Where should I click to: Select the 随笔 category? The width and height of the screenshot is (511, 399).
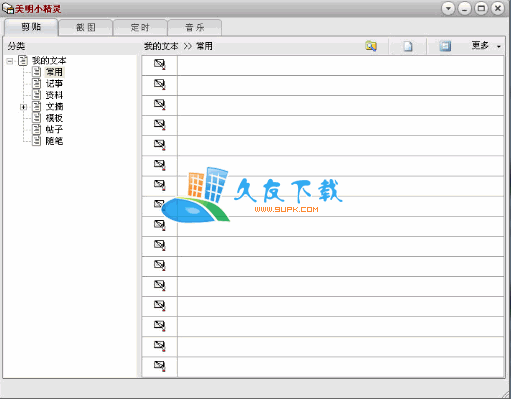click(x=54, y=141)
